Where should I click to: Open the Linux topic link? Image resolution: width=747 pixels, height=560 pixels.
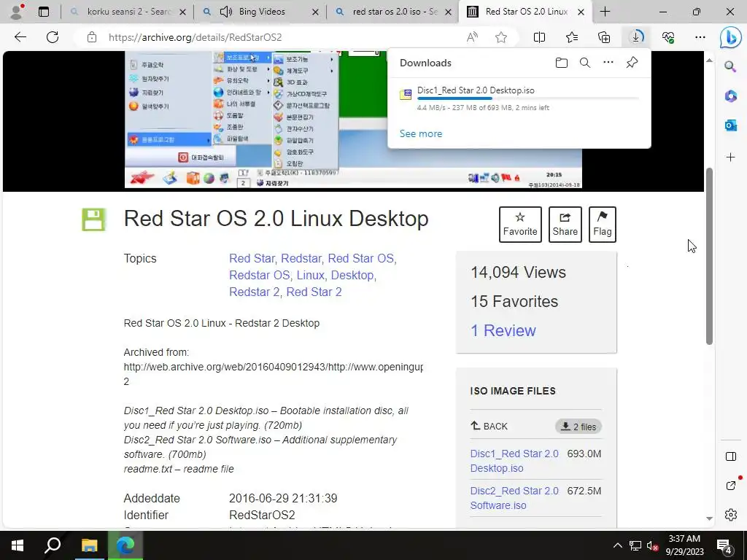click(x=310, y=275)
